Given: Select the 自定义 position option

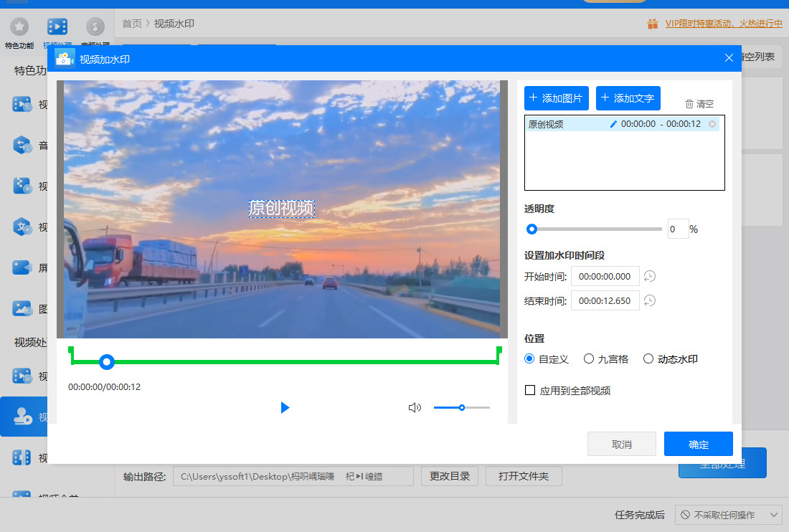Looking at the screenshot, I should (547, 359).
